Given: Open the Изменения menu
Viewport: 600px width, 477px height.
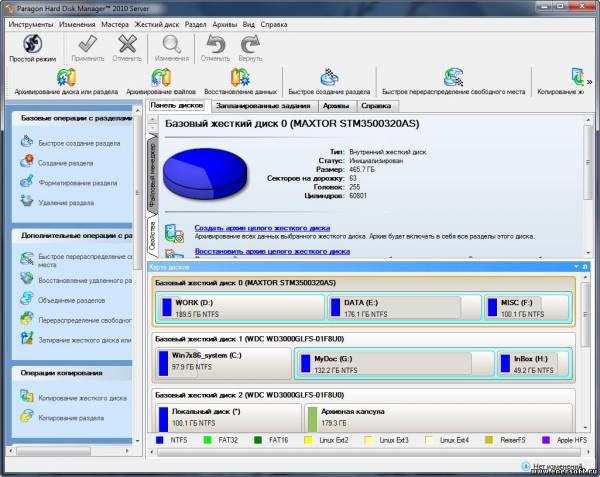Looking at the screenshot, I should pyautogui.click(x=77, y=24).
